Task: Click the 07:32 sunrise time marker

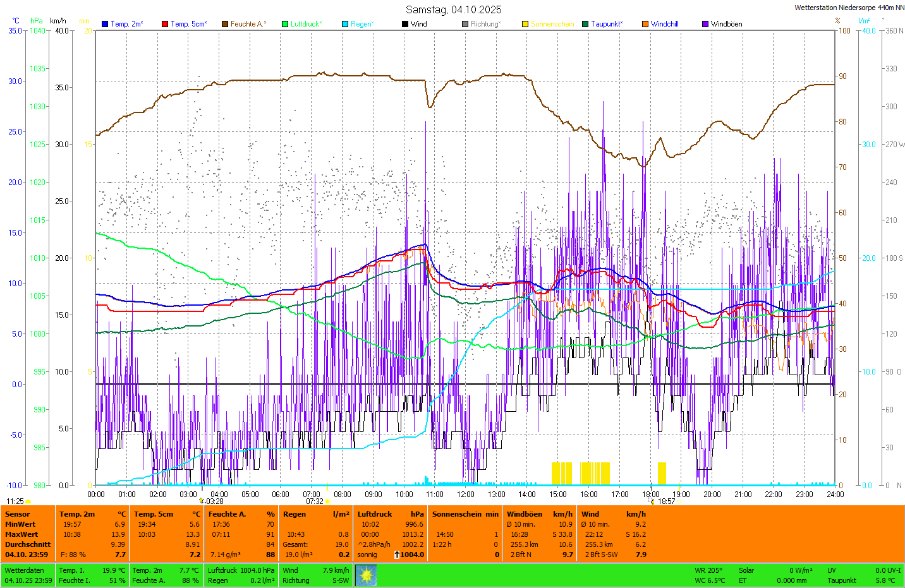Action: coord(315,501)
